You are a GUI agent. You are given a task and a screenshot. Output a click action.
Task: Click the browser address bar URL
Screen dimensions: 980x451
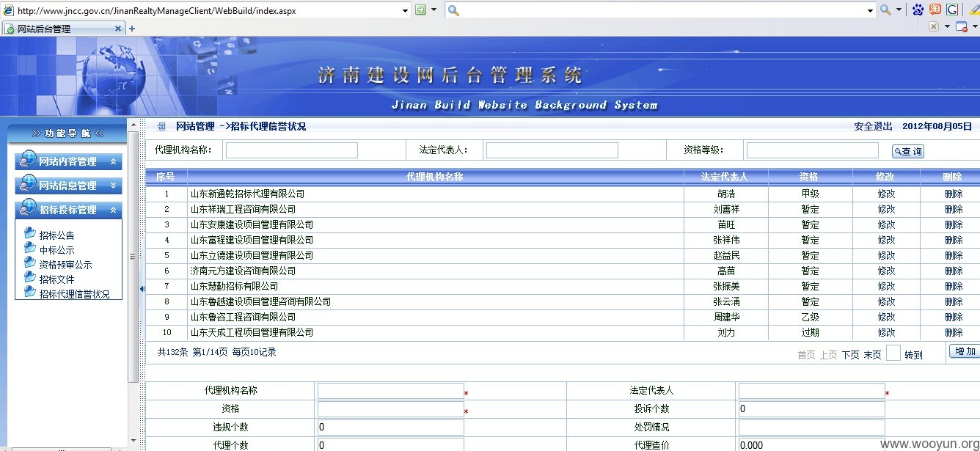coord(156,10)
